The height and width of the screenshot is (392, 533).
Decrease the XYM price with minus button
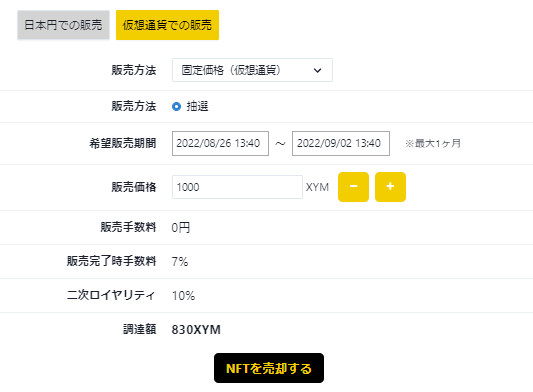pos(353,187)
